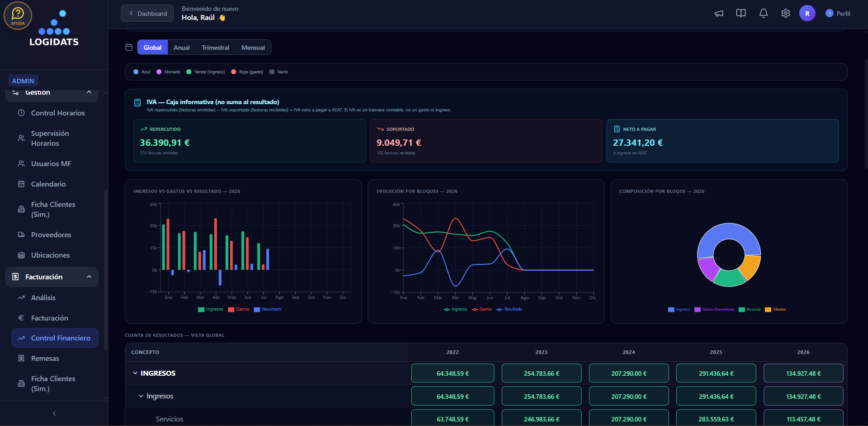Select the Global period tab
The image size is (868, 426).
click(152, 48)
